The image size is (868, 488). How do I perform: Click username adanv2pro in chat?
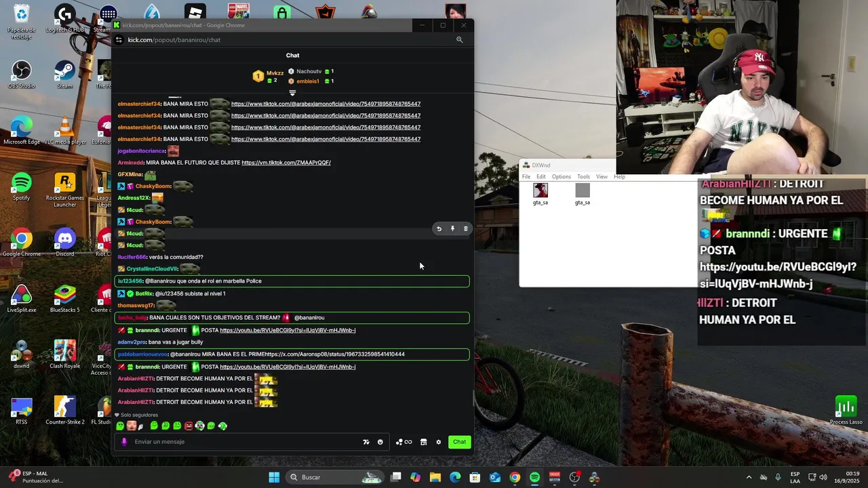[x=132, y=342]
